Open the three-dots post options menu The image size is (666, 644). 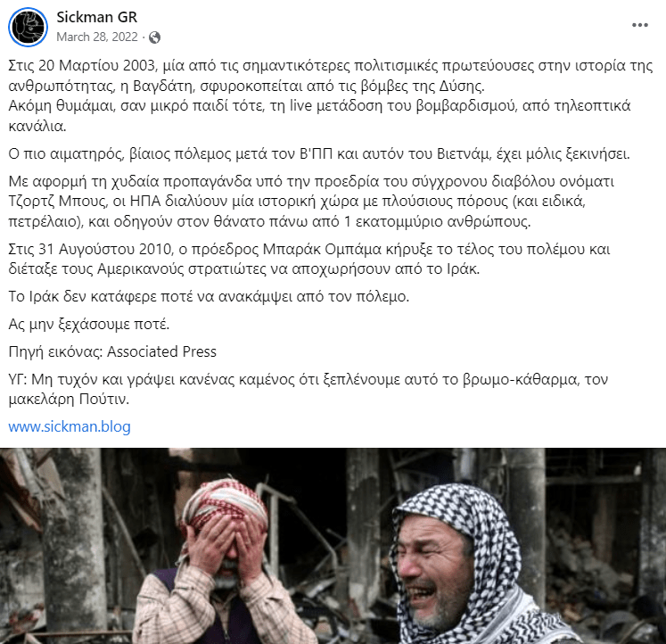click(639, 26)
